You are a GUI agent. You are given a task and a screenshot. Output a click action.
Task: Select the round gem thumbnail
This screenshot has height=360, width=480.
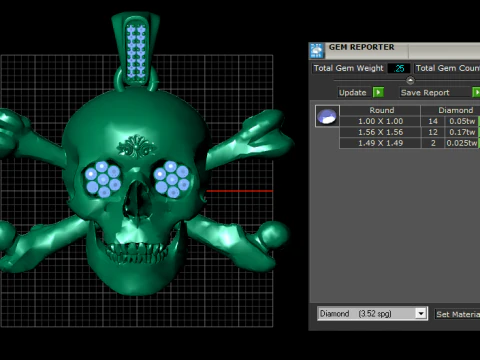327,116
